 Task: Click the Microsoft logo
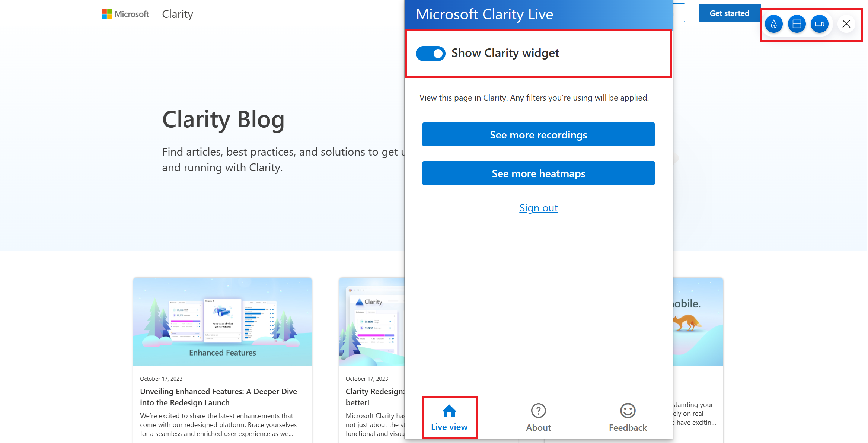point(125,14)
